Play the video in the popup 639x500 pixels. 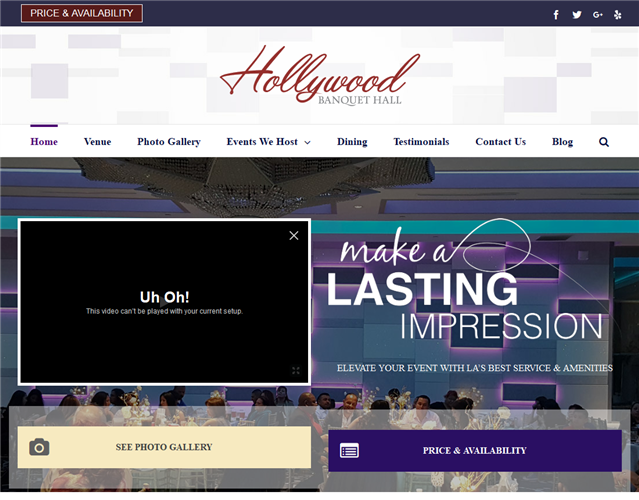[x=164, y=302]
